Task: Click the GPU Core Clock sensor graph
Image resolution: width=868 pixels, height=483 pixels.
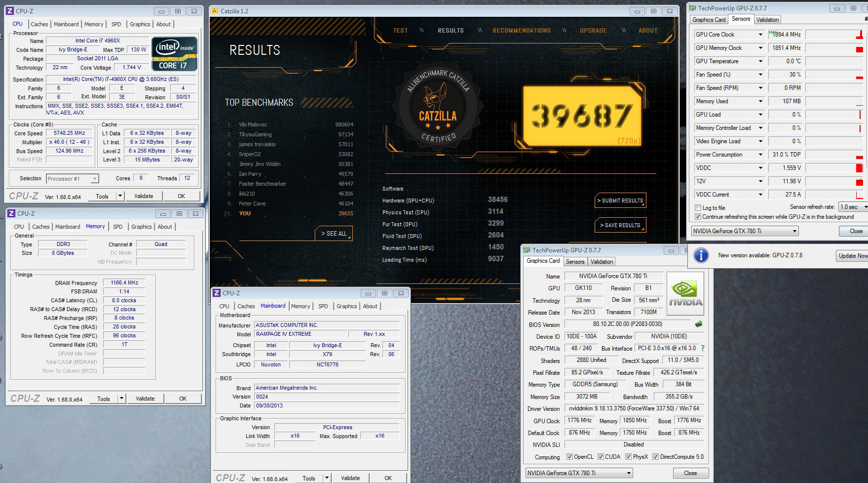Action: [834, 35]
